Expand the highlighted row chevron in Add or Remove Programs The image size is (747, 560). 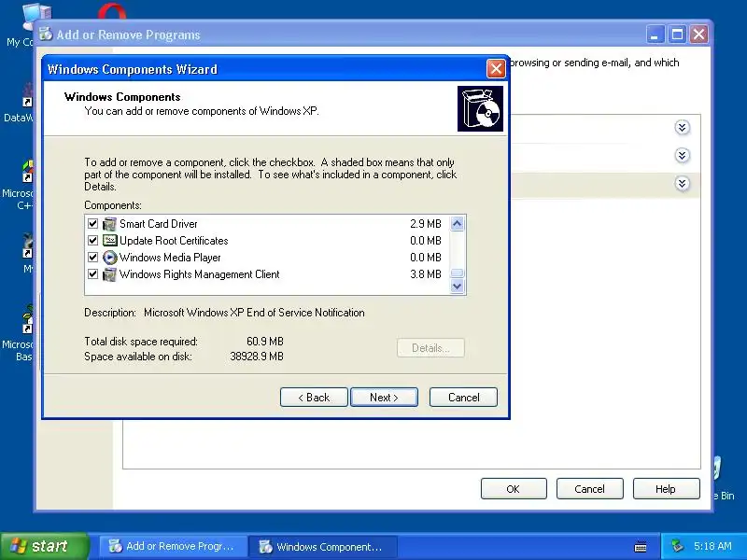click(x=683, y=184)
